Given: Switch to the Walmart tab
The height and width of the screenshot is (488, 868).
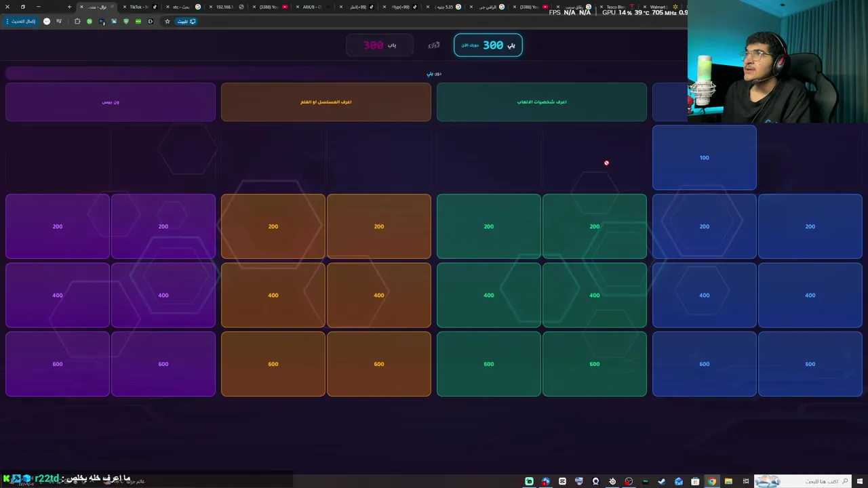Looking at the screenshot, I should [659, 7].
